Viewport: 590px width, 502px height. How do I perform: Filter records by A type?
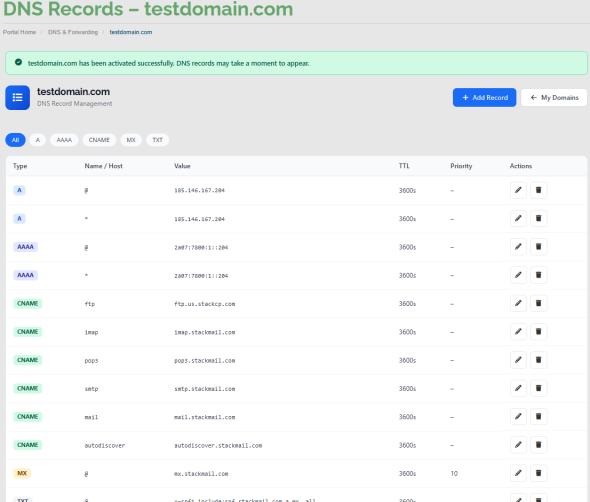[38, 140]
